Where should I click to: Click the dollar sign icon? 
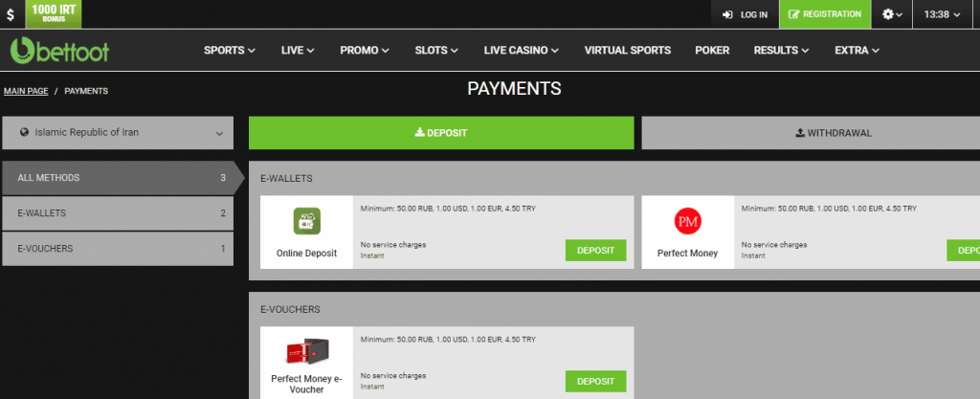pyautogui.click(x=11, y=14)
